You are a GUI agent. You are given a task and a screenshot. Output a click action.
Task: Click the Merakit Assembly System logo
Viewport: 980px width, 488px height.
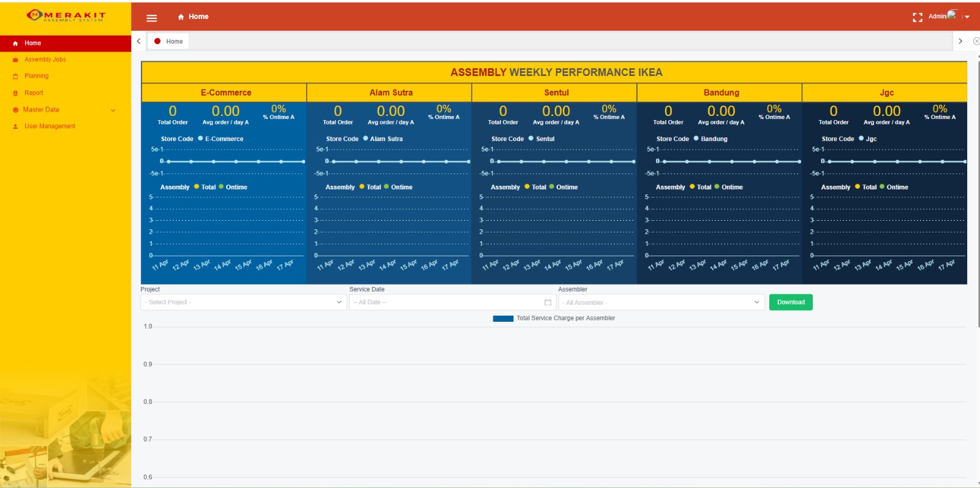point(66,15)
